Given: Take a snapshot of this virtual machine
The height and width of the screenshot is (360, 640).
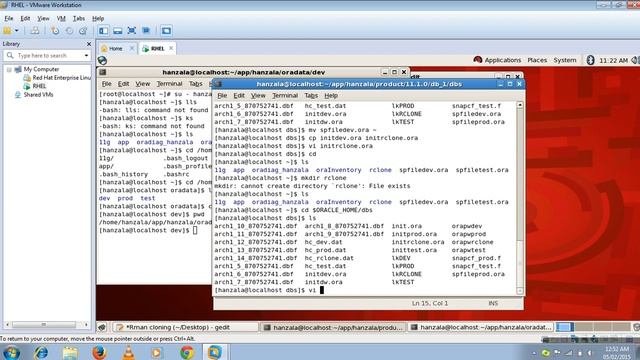Looking at the screenshot, I should (x=55, y=31).
